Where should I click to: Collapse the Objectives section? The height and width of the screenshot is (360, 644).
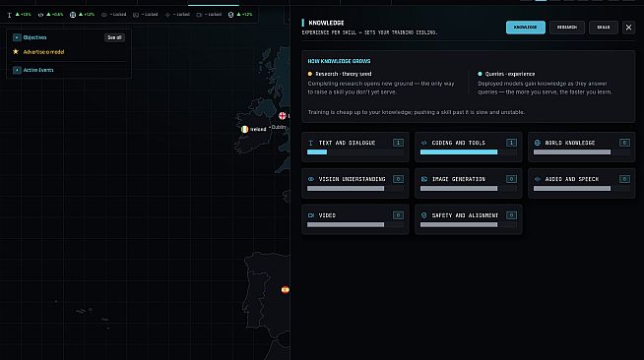click(x=17, y=37)
